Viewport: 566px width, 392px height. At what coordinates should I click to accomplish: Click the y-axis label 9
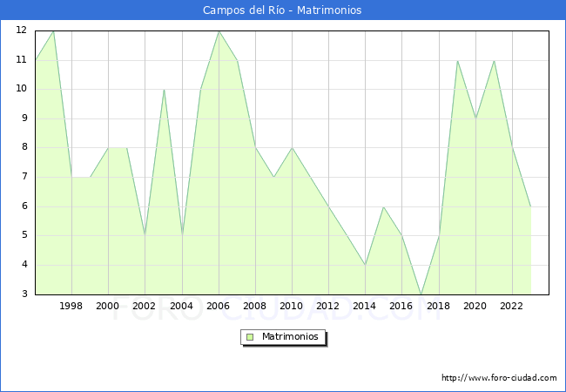[24, 118]
